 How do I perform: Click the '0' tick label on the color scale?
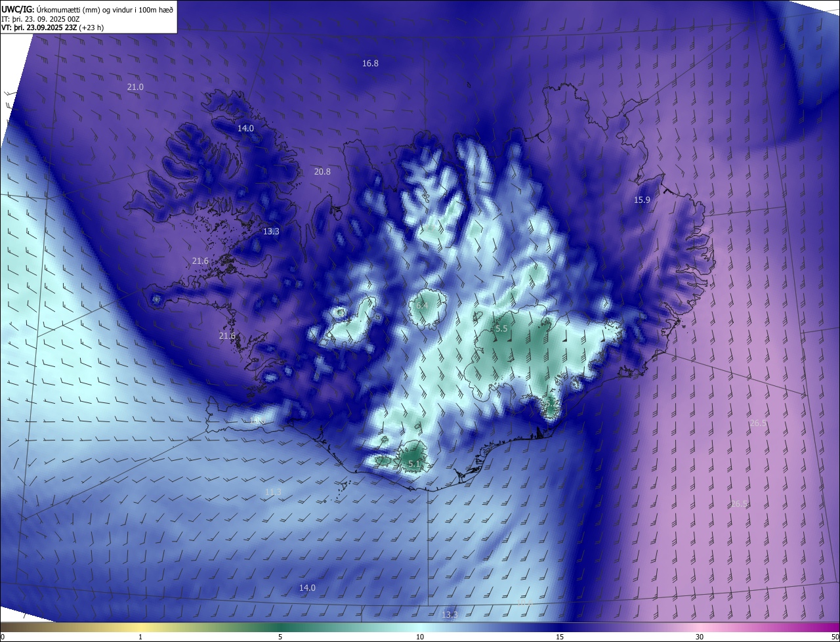point(3,637)
